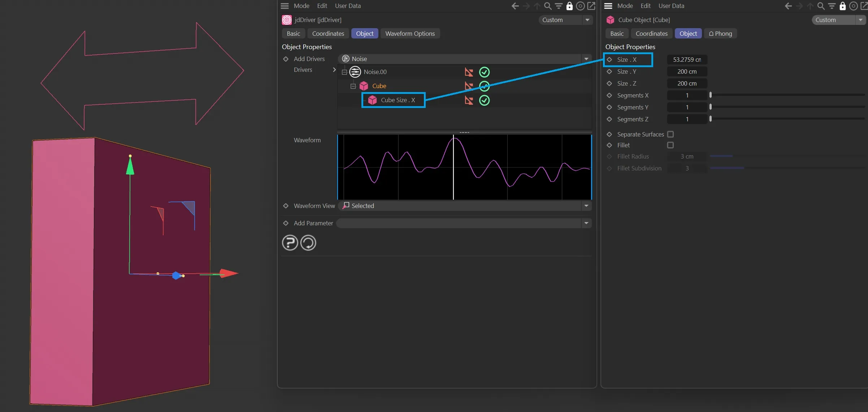The height and width of the screenshot is (412, 868).
Task: Click the Size . Y value field
Action: [687, 71]
